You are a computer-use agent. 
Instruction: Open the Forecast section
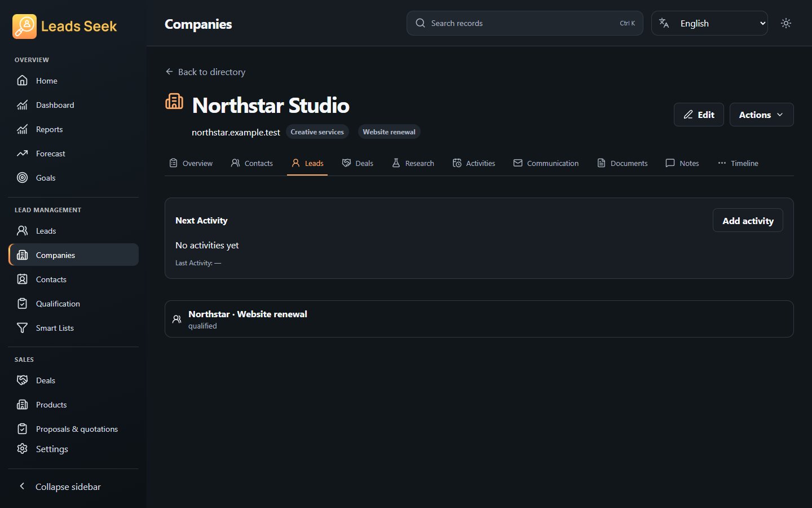73,154
